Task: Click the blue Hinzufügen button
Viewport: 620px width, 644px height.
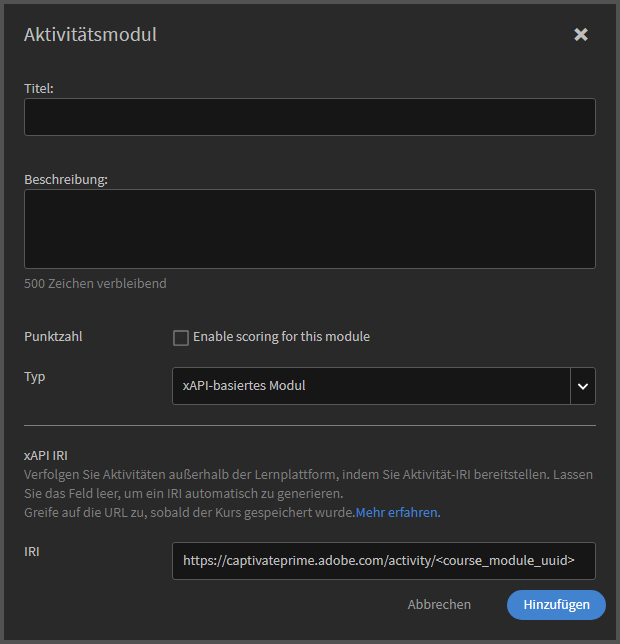Action: click(555, 604)
